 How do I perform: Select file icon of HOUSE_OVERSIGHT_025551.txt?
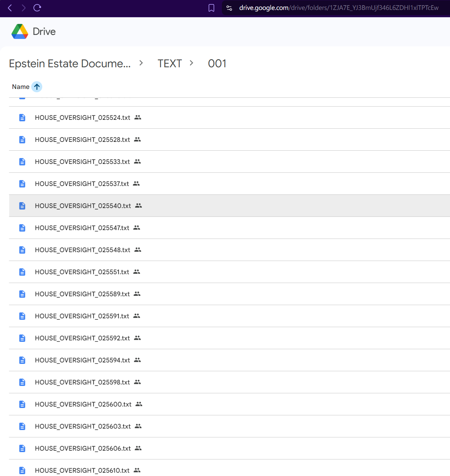tap(22, 272)
